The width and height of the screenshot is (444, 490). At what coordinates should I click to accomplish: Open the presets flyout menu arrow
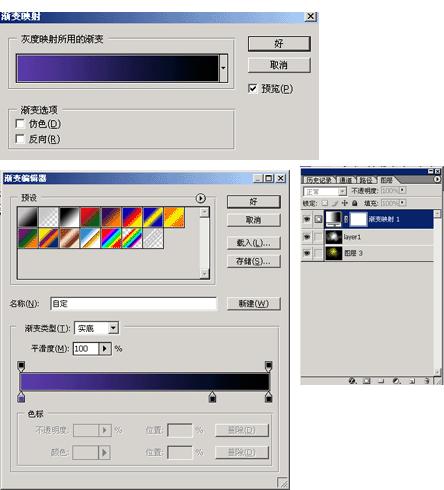200,198
